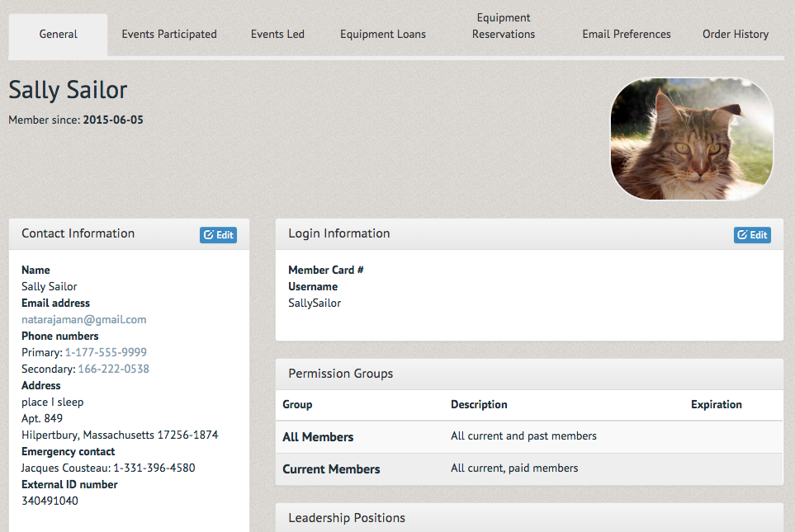Click the Hilpertbury, Massachusetts address line

120,435
